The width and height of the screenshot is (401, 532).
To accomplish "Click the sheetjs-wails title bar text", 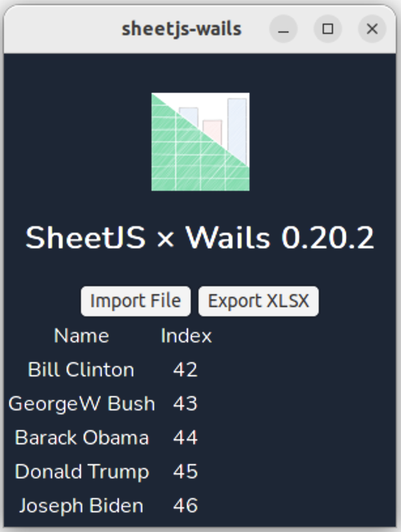I will 182,29.
